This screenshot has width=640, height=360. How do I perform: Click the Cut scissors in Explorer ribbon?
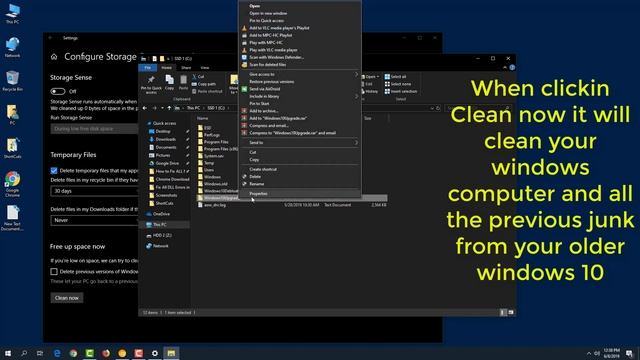194,77
